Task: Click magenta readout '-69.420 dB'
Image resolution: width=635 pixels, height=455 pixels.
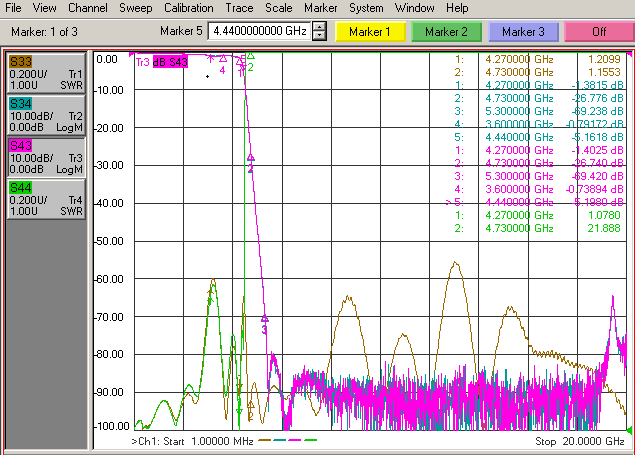Action: coord(598,176)
